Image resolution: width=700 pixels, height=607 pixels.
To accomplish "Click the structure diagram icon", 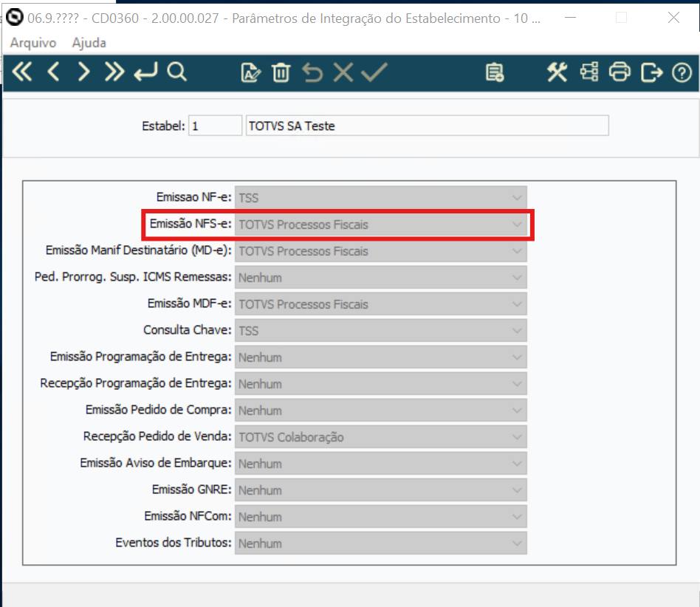I will pos(589,72).
